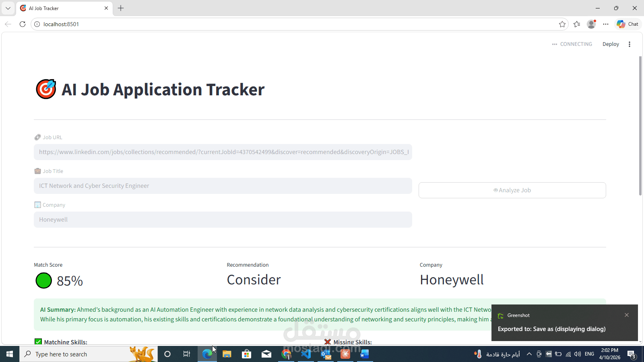
Task: Open Cortana circle icon on taskbar
Action: point(167,354)
